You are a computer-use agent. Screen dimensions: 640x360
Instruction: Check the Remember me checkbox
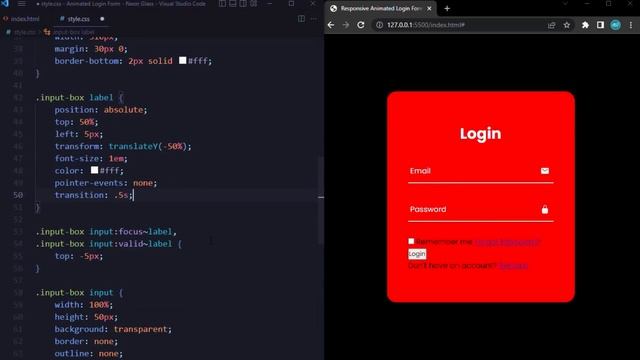pyautogui.click(x=411, y=241)
